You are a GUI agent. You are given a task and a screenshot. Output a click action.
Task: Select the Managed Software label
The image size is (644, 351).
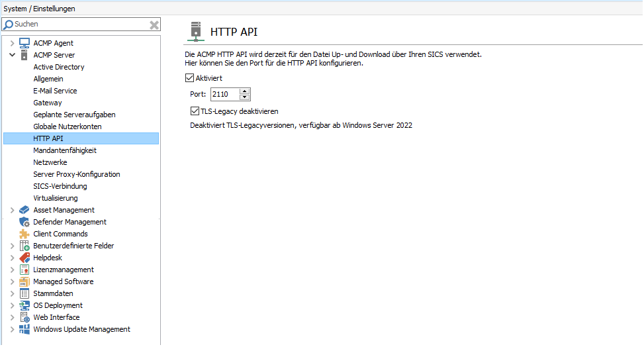[x=64, y=281]
